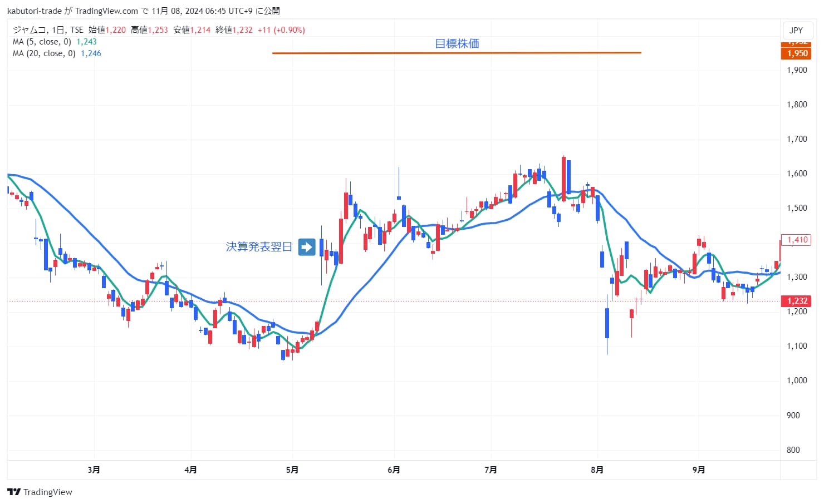Click the 4月 label on time axis
Screen dimensions: 824x504
190,470
